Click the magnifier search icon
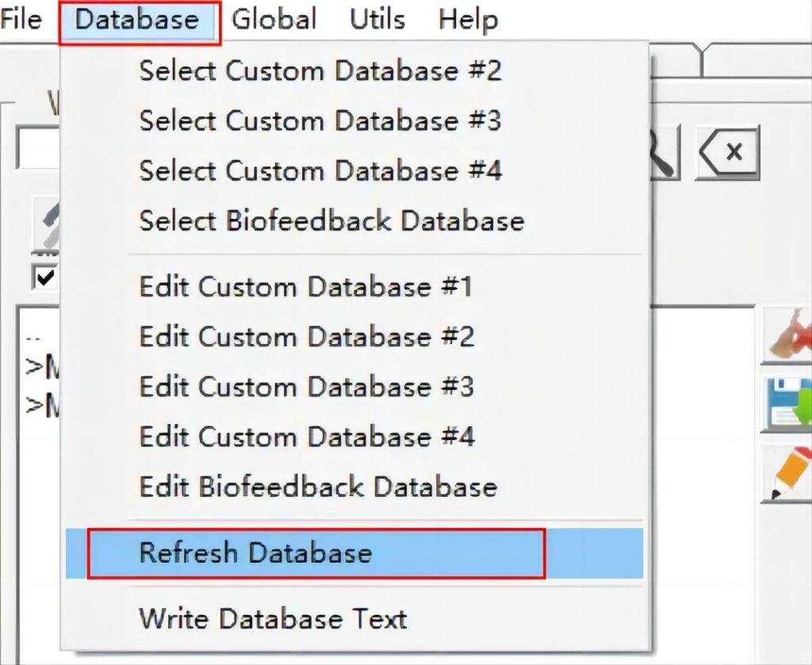 pyautogui.click(x=665, y=152)
